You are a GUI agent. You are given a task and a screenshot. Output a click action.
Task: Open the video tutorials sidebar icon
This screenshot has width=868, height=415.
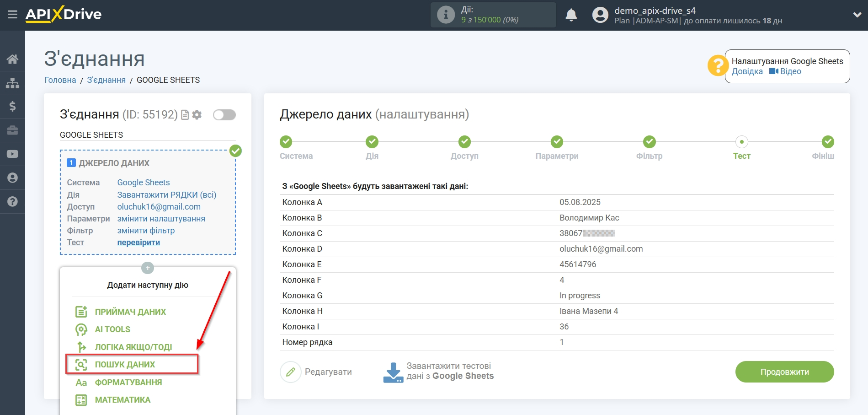click(x=12, y=154)
